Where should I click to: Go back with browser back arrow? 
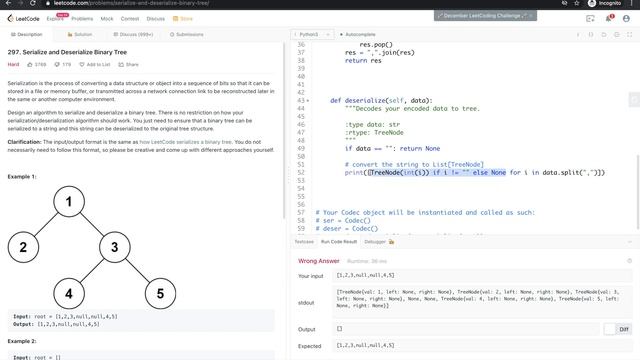(x=8, y=3)
